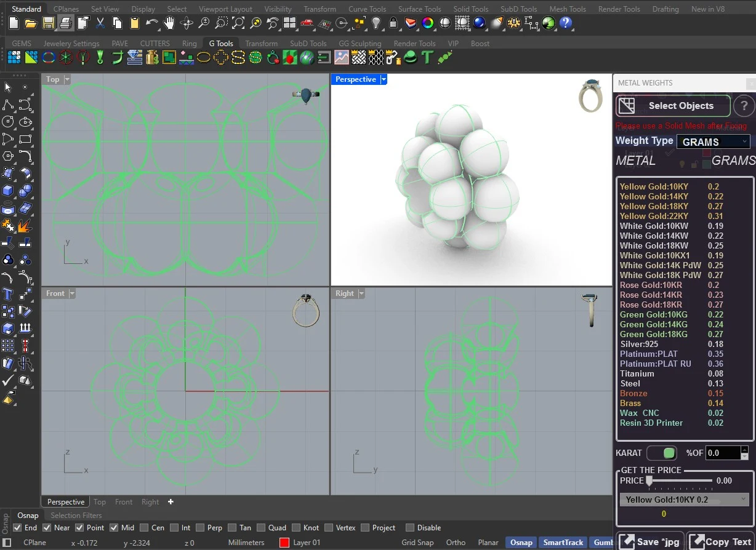Expand the Perspective viewport menu arrow
Image resolution: width=756 pixels, height=550 pixels.
[x=384, y=79]
